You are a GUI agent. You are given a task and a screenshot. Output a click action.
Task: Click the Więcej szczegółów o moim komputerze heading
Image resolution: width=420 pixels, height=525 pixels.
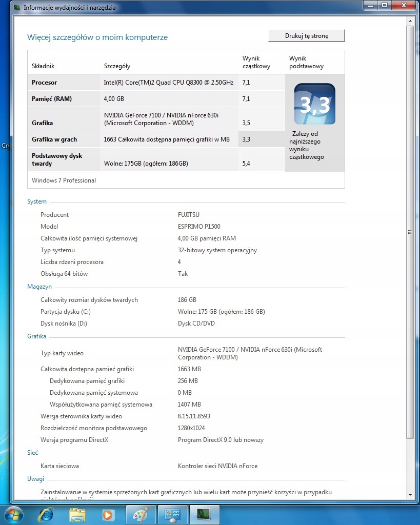(97, 37)
